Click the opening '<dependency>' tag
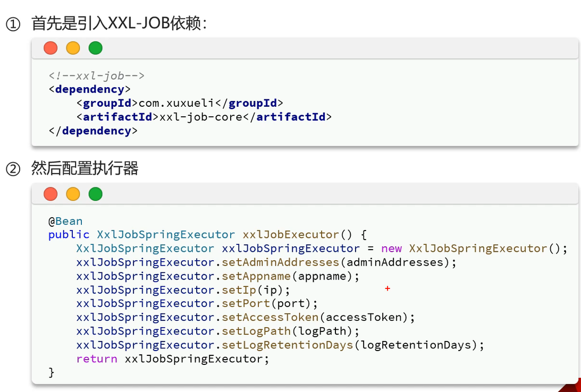This screenshot has height=392, width=581. 89,89
